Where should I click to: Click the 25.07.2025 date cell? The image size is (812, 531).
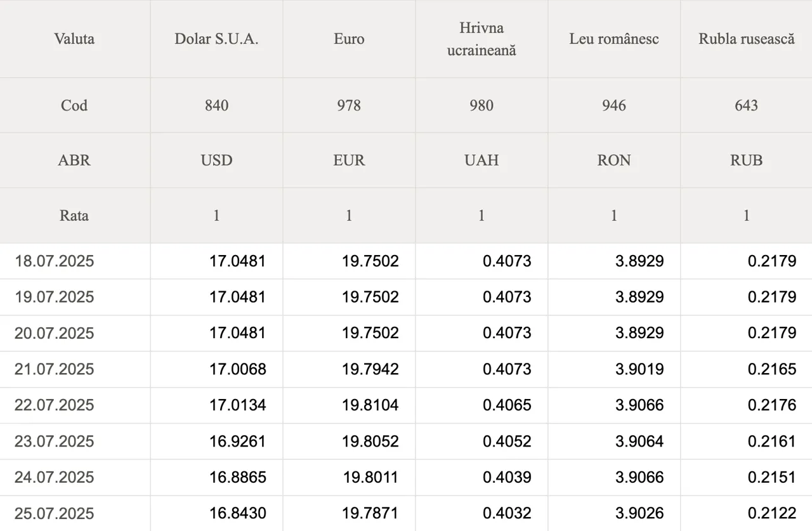55,513
